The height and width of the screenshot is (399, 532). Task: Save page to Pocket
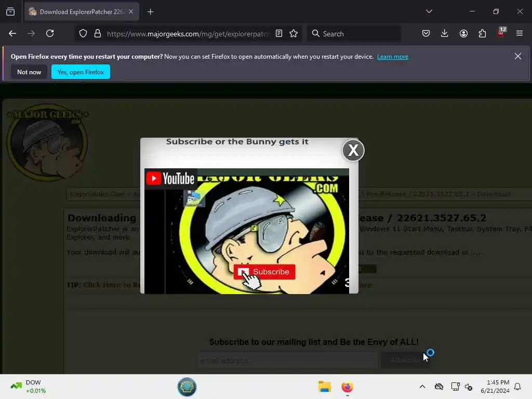coord(426,33)
